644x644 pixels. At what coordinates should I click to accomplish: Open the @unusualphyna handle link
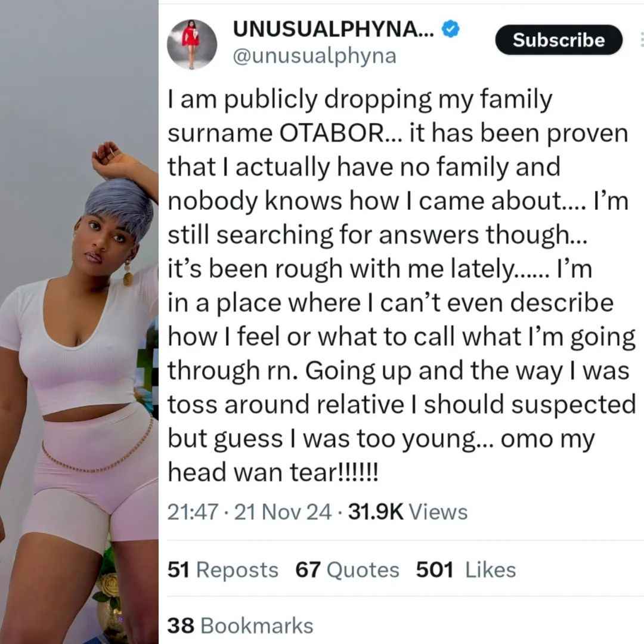click(x=315, y=56)
